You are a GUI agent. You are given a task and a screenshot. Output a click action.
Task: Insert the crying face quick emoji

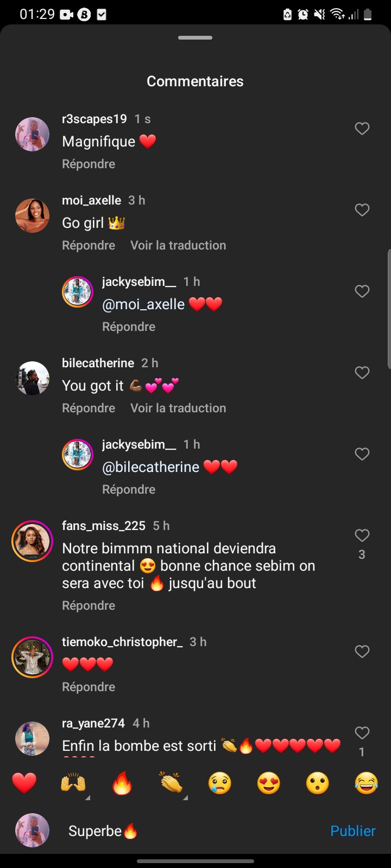coord(220,783)
